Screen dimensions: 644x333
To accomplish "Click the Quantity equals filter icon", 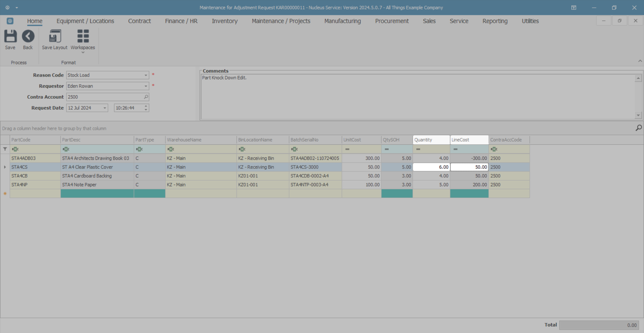I will pyautogui.click(x=418, y=149).
